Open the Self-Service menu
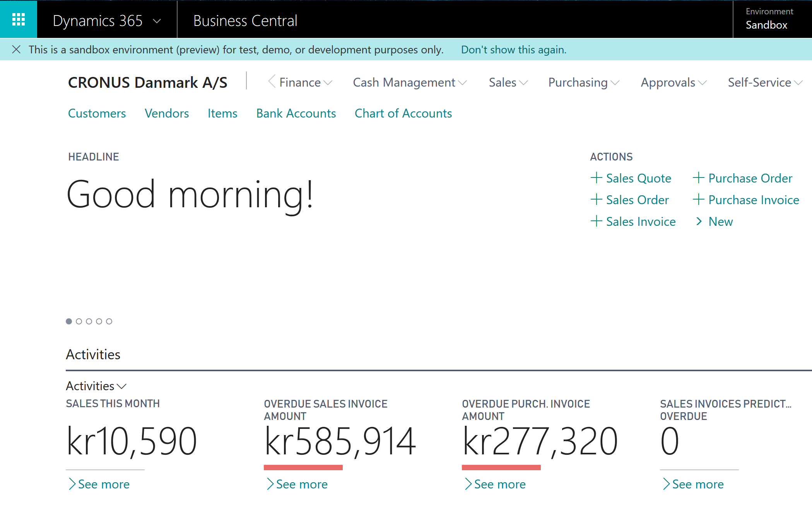This screenshot has height=512, width=812. click(765, 82)
